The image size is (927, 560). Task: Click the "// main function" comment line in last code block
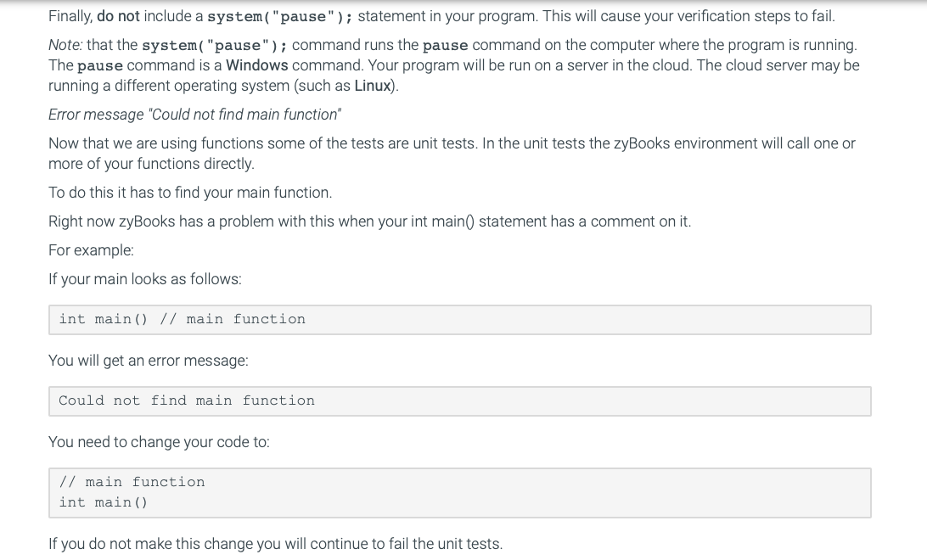click(132, 482)
